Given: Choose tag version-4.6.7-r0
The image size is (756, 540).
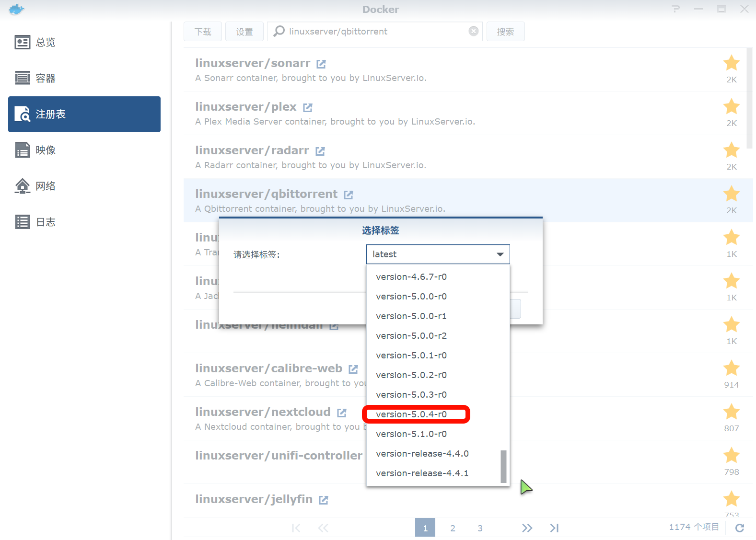Looking at the screenshot, I should pyautogui.click(x=438, y=276).
